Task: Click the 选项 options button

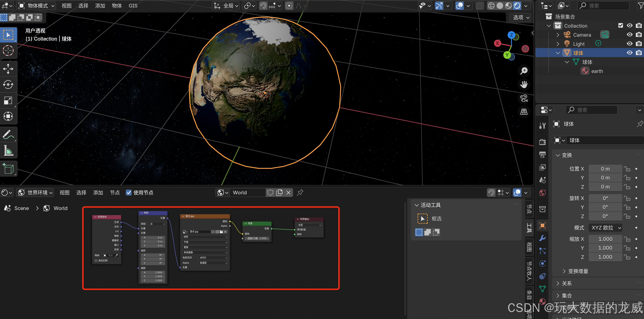Action: coord(521,17)
